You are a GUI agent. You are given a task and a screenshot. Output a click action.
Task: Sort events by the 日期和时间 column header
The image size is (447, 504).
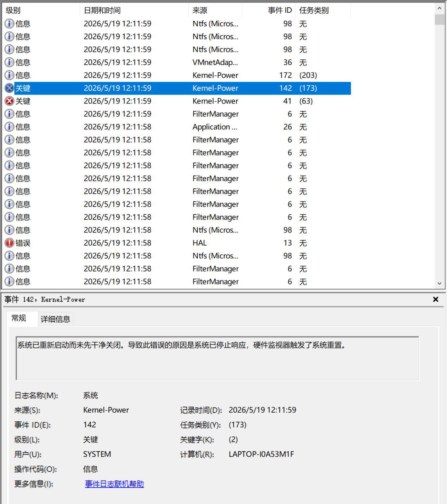click(x=134, y=11)
